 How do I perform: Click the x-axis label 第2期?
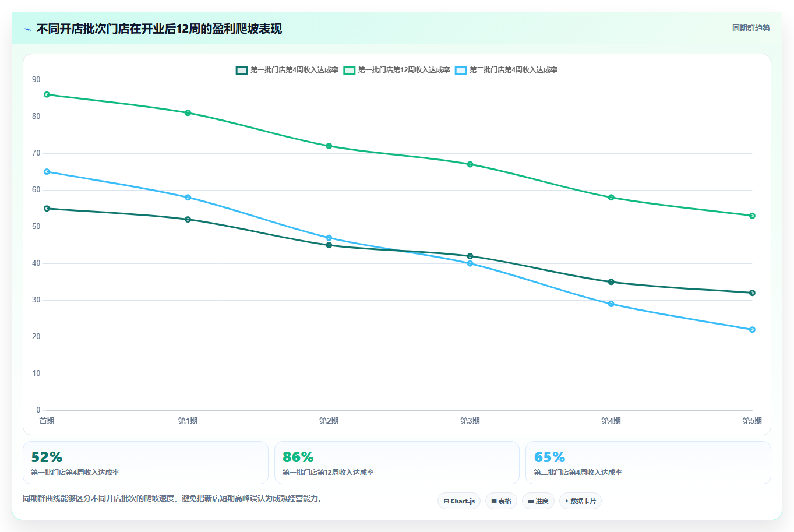tap(329, 421)
